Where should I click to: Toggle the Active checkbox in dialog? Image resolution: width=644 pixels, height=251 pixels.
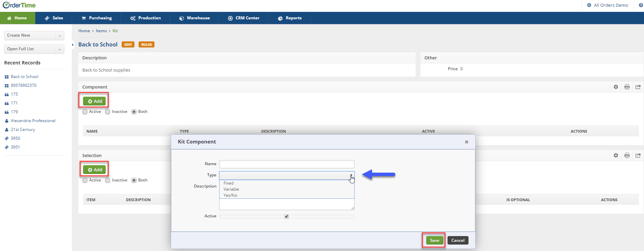(287, 216)
